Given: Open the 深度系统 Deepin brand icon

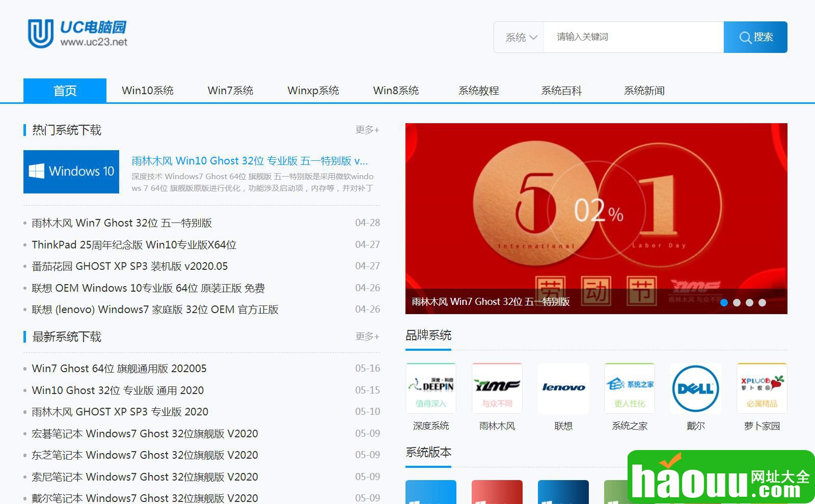Looking at the screenshot, I should (x=431, y=388).
